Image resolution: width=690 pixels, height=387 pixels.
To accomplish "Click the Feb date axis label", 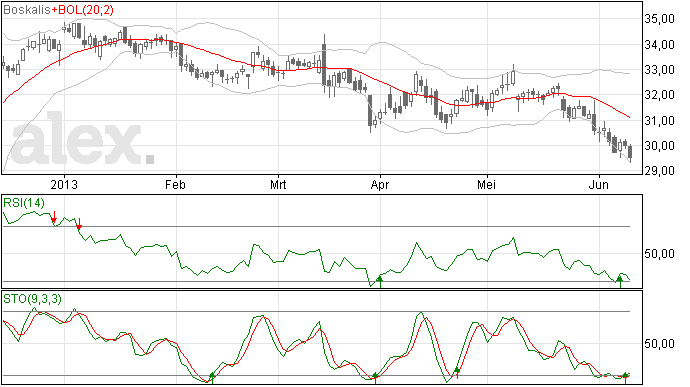I will point(175,184).
